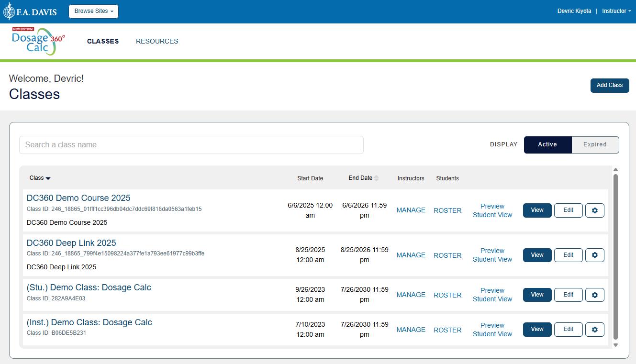Sort classes by End Date arrows

click(376, 178)
